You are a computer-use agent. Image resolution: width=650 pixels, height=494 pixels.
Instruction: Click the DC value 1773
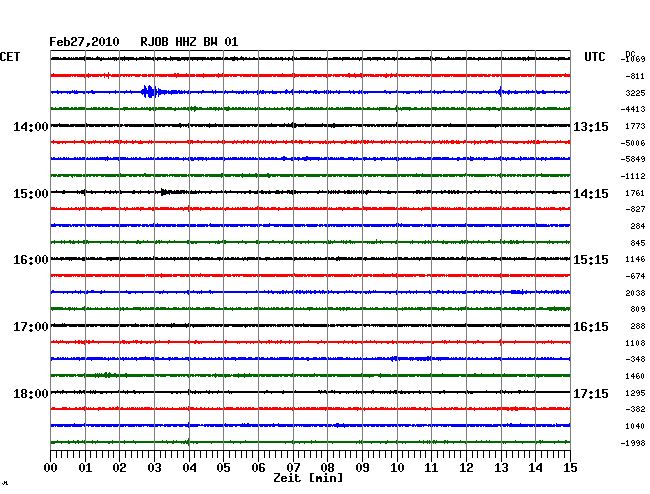tap(635, 126)
